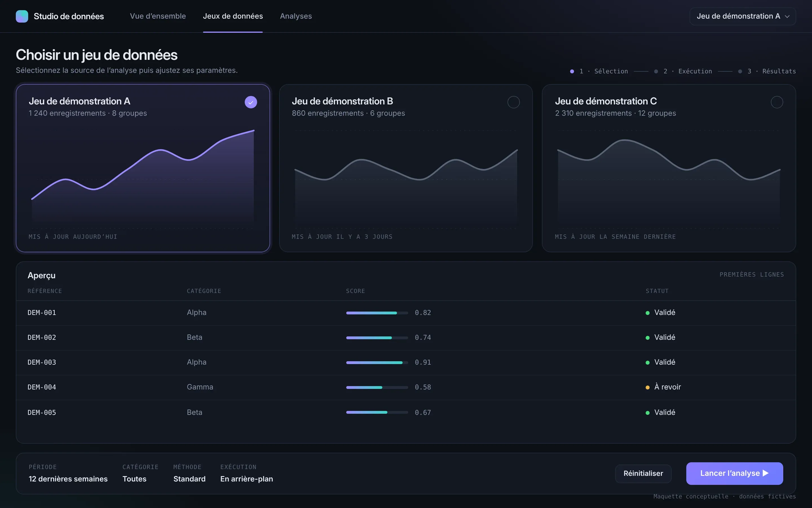Click the score bar for DEM-003
The width and height of the screenshot is (812, 508).
pyautogui.click(x=377, y=363)
